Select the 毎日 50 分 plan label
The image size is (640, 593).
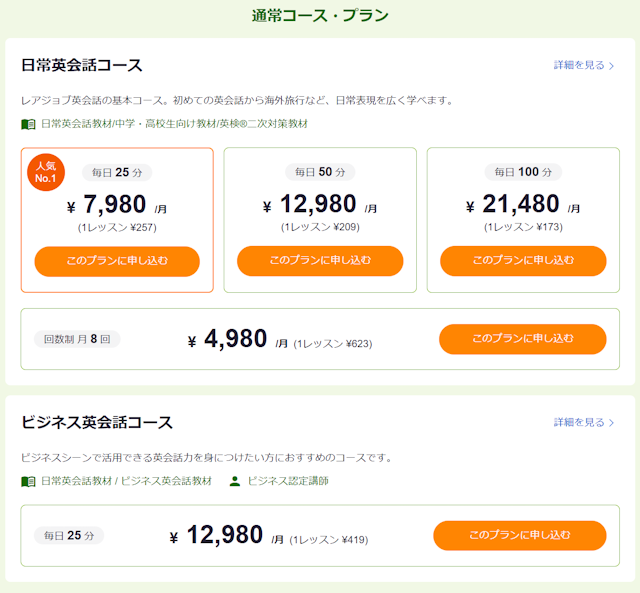coord(320,172)
